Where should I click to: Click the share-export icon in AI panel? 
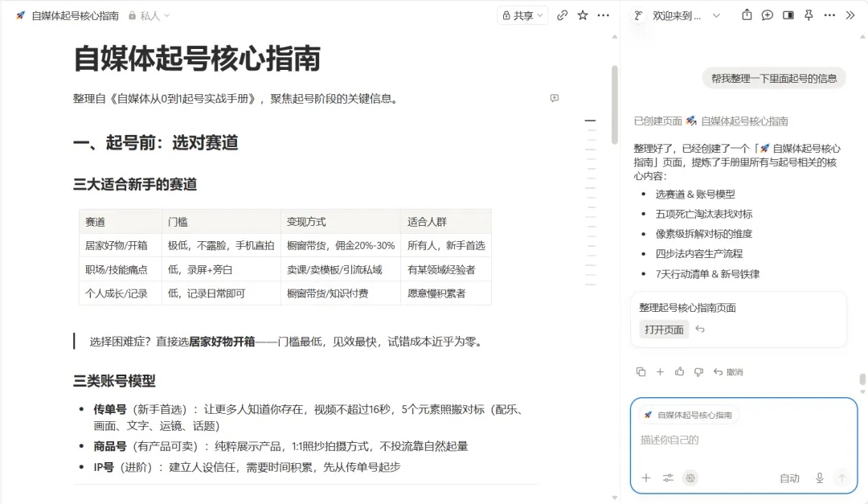click(x=747, y=15)
